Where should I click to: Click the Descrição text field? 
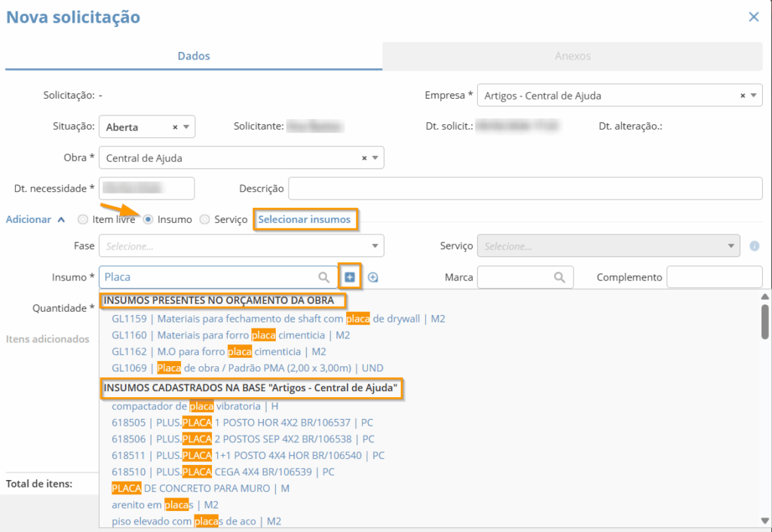525,188
